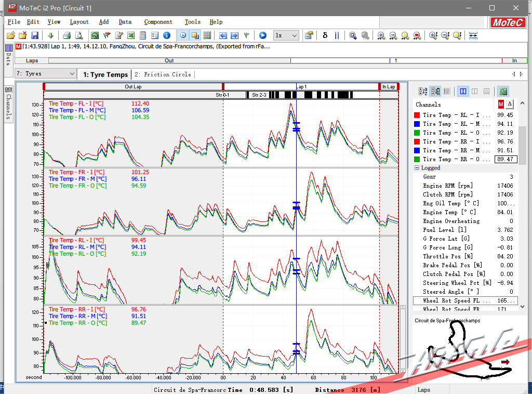The image size is (532, 394).
Task: Select the Throttle Pos channel row
Action: [x=465, y=256]
